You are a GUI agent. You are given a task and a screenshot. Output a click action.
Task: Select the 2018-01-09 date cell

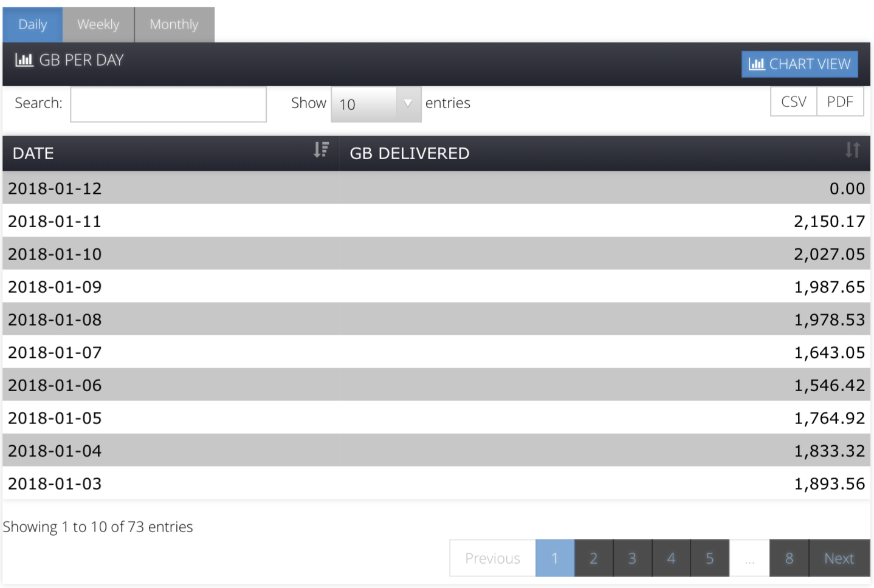170,286
